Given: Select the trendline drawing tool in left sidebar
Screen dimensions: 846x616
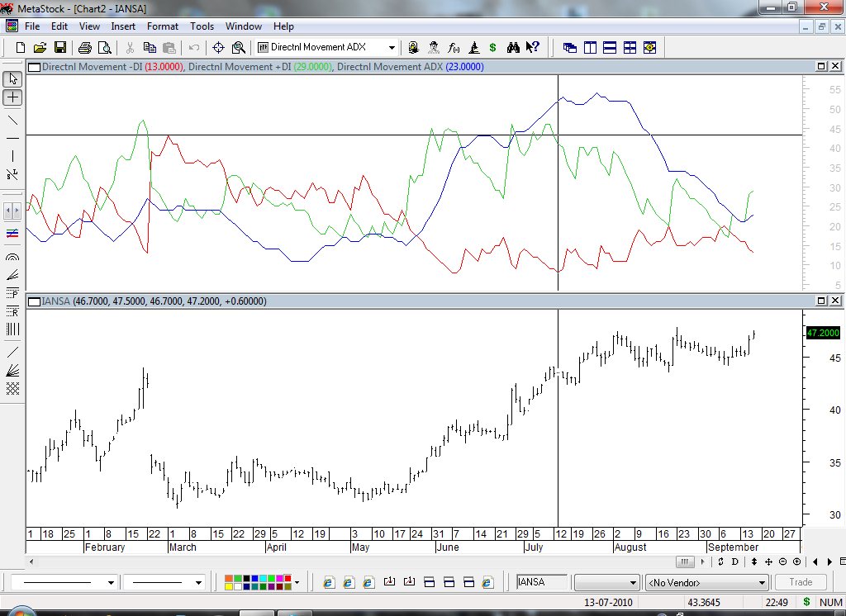Looking at the screenshot, I should coord(12,120).
